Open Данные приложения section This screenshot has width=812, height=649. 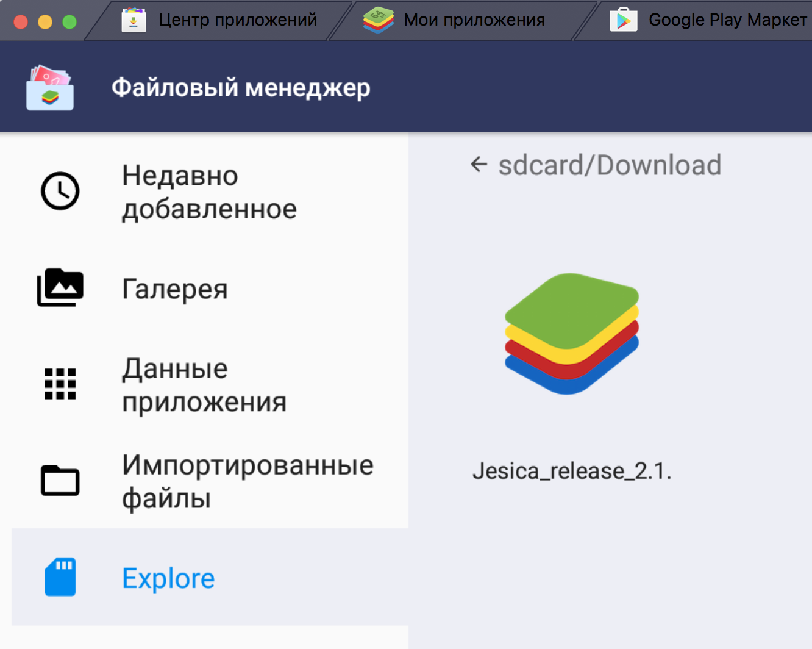coord(210,384)
